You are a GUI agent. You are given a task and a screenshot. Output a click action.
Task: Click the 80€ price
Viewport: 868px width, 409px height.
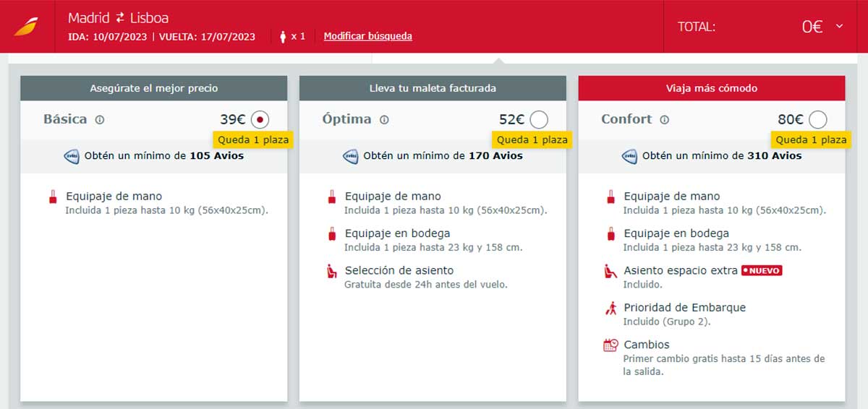pos(791,120)
